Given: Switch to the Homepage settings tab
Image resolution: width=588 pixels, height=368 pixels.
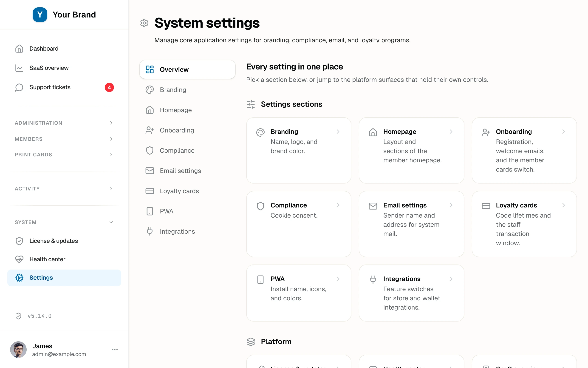Looking at the screenshot, I should click(x=187, y=110).
